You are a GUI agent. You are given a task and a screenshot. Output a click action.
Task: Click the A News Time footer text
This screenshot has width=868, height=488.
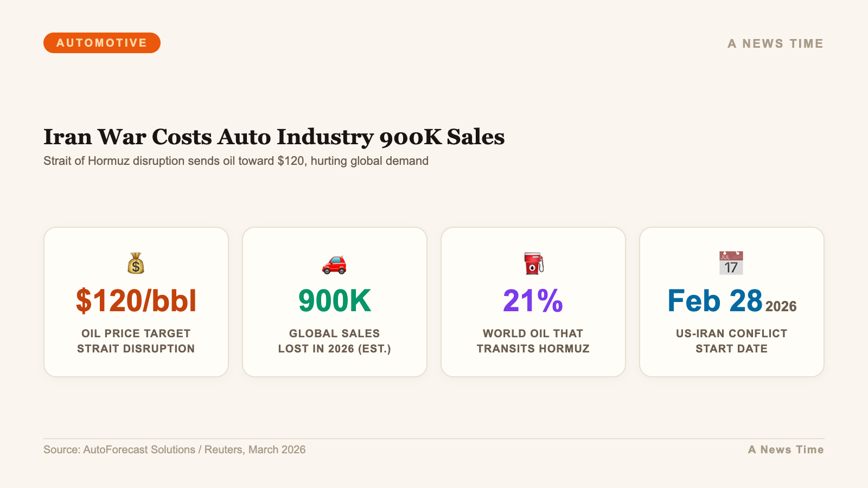click(x=786, y=450)
